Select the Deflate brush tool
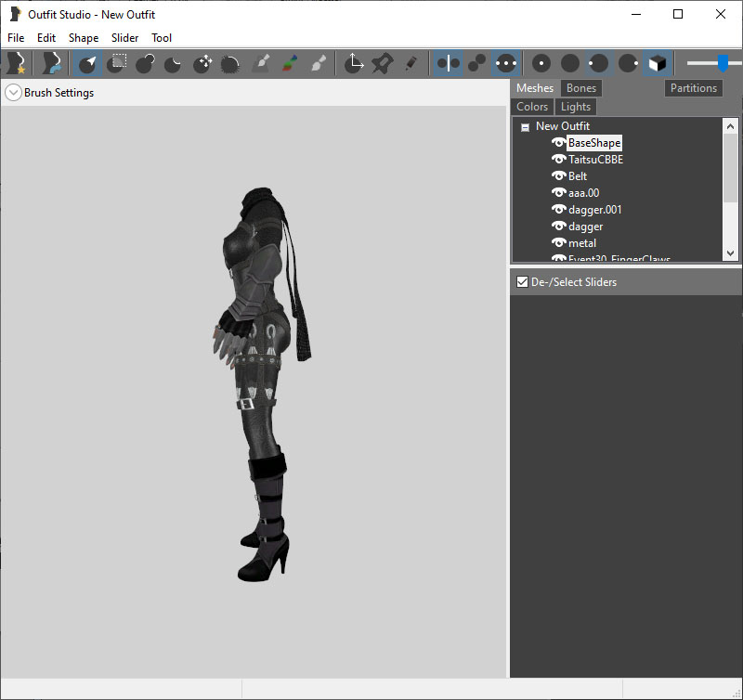 (x=173, y=63)
